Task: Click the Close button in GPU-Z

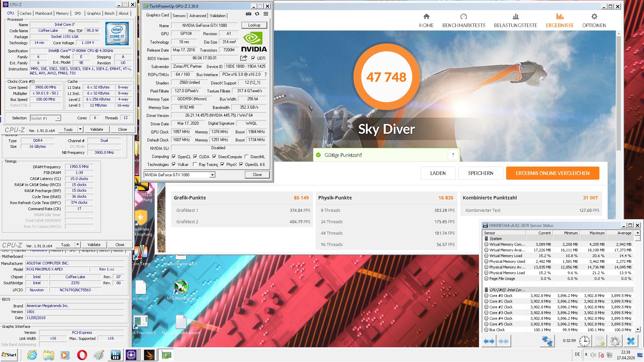Action: [257, 175]
